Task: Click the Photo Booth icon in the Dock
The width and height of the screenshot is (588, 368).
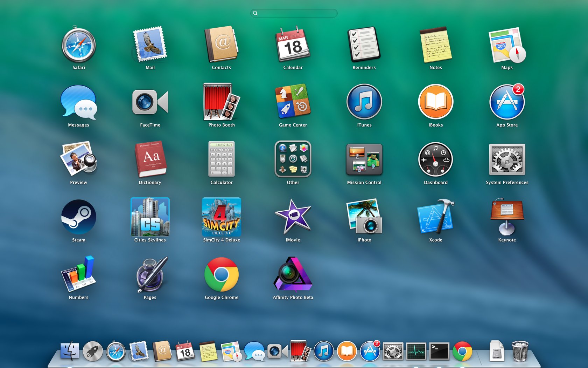Action: coord(301,351)
